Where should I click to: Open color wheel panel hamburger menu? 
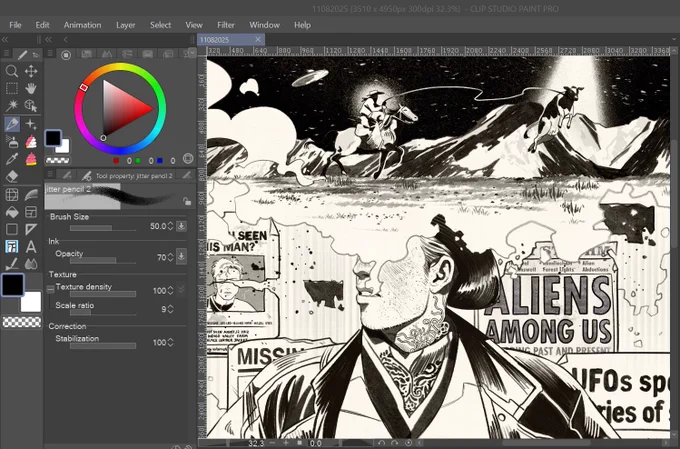(50, 53)
